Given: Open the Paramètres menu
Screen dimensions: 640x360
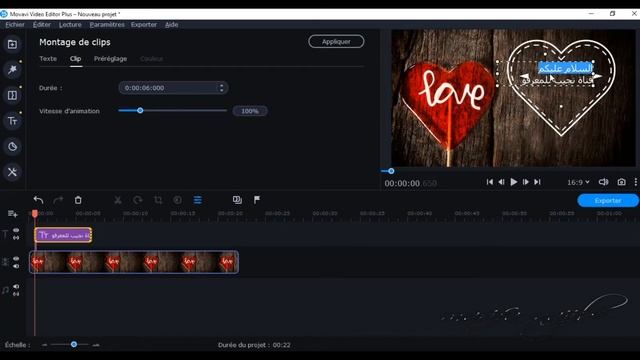Looking at the screenshot, I should pyautogui.click(x=107, y=24).
